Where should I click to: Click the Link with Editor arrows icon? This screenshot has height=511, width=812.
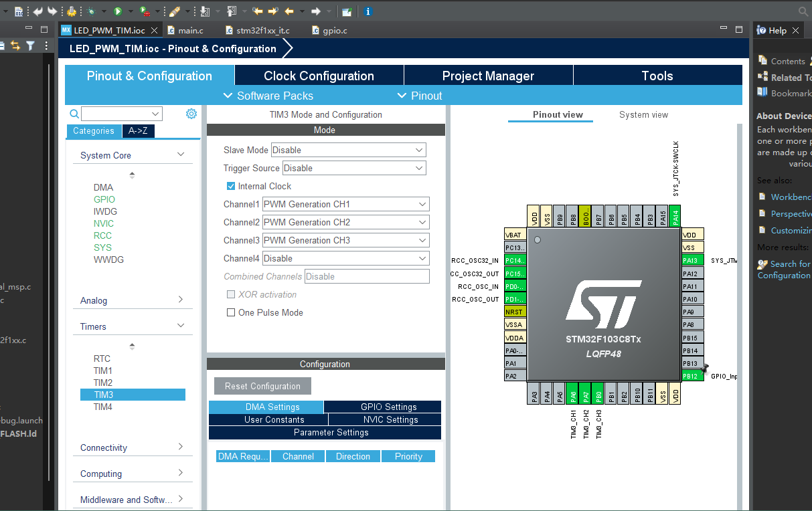15,45
